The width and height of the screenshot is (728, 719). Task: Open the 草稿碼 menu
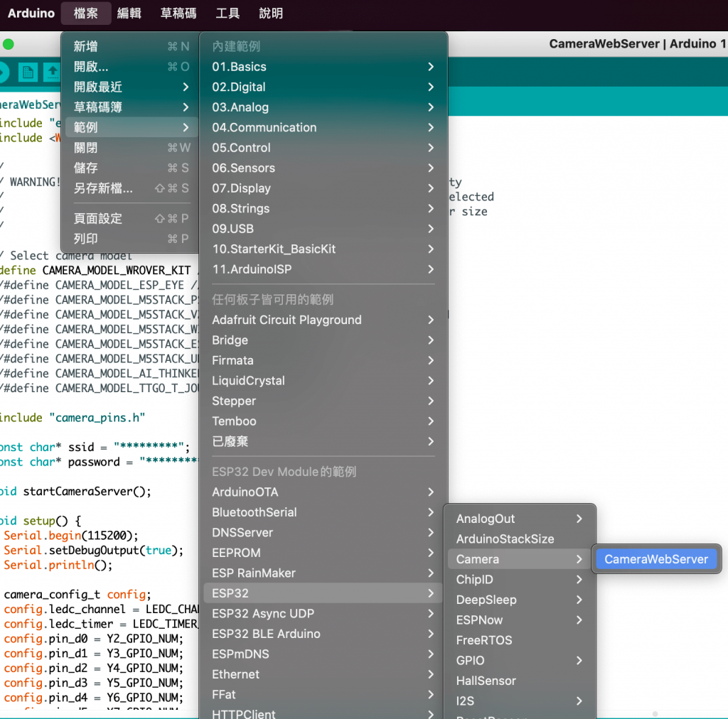click(178, 13)
